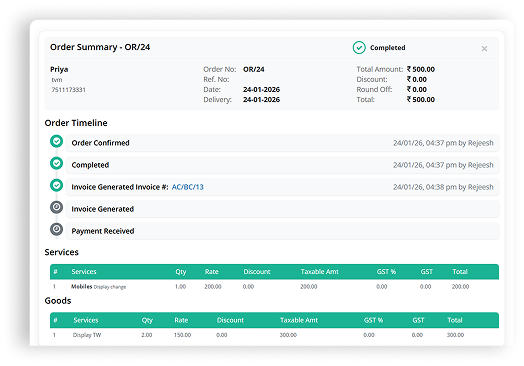524x366 pixels.
Task: Click the pending clock icon beside Payment Received
Action: click(x=56, y=230)
